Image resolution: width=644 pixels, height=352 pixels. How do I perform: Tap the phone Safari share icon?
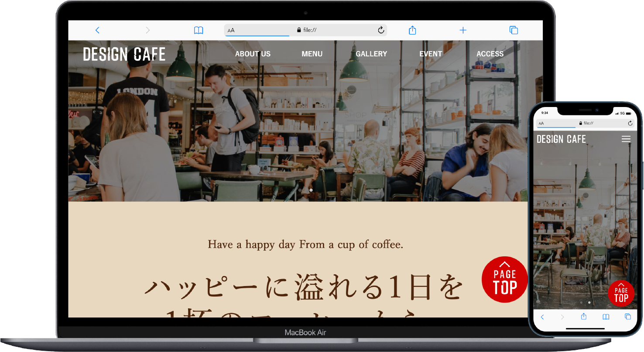[584, 317]
